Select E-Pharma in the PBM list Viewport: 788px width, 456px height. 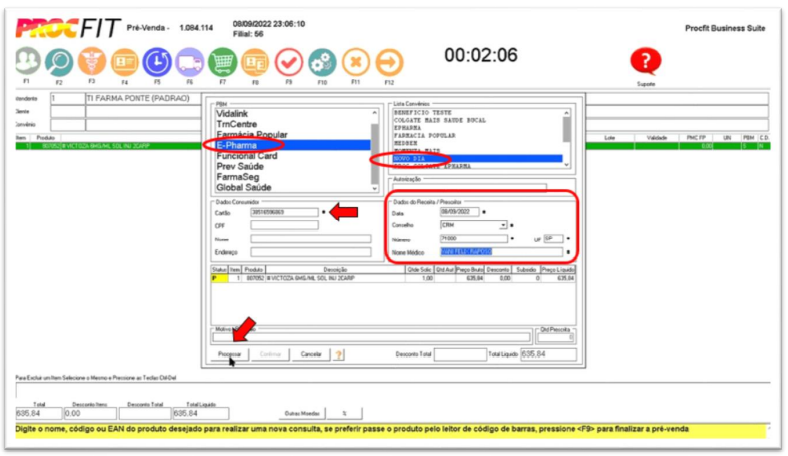click(x=293, y=145)
